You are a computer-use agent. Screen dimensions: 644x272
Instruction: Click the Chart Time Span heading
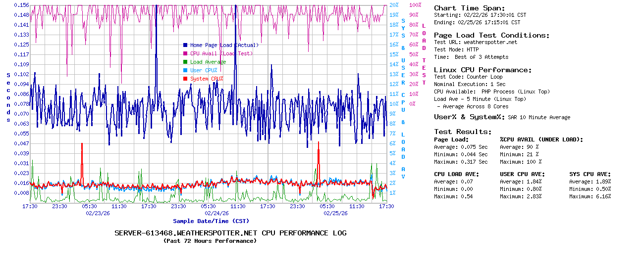tap(470, 8)
